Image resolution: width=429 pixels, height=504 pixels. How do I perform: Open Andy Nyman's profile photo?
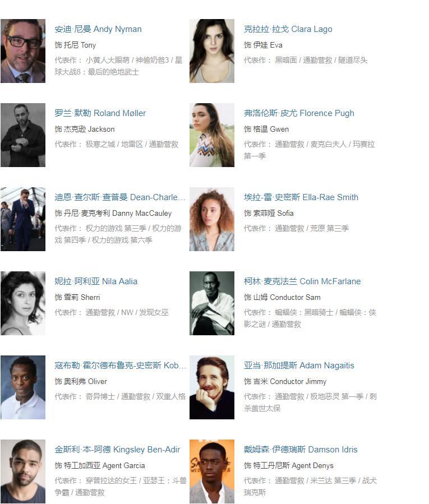[x=23, y=51]
